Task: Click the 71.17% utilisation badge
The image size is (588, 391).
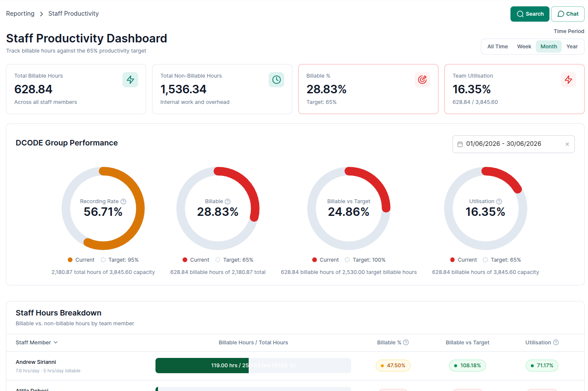Action: coord(542,366)
